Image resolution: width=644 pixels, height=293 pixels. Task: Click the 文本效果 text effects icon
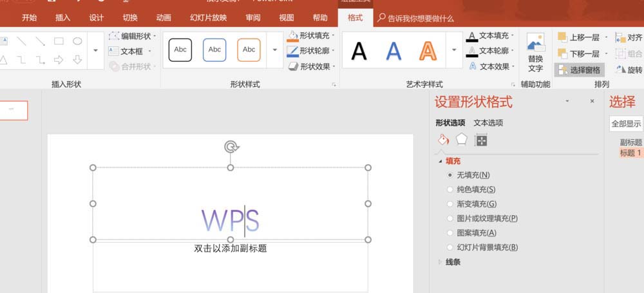click(472, 66)
